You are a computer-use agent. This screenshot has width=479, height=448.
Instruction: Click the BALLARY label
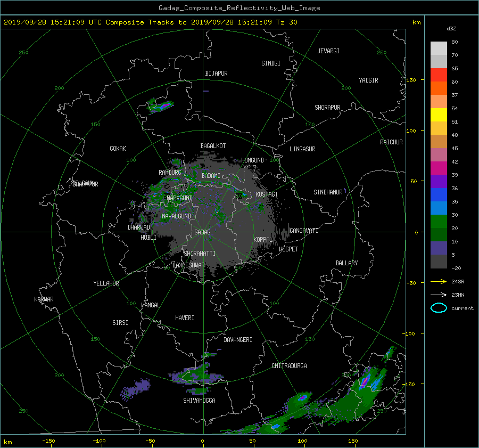point(346,263)
